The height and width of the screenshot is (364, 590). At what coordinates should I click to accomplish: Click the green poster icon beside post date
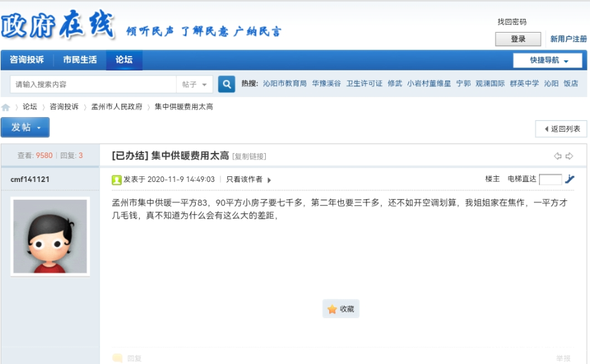(x=116, y=179)
